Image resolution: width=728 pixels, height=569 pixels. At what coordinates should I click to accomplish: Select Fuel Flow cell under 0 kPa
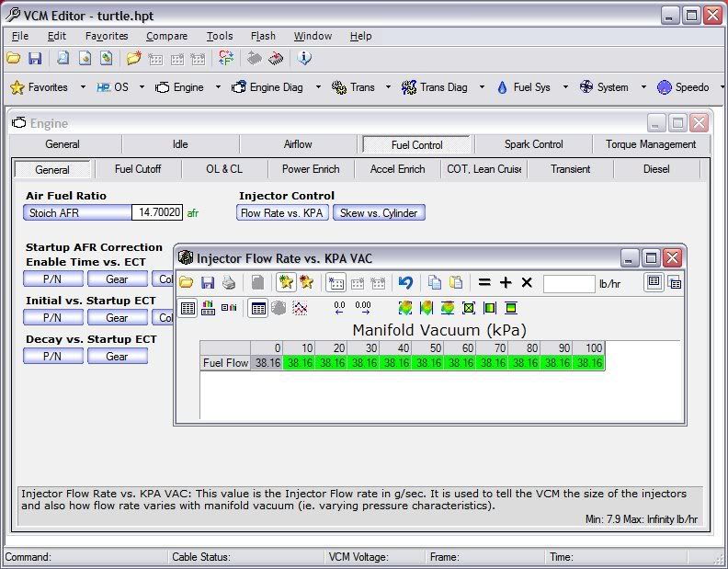click(267, 363)
